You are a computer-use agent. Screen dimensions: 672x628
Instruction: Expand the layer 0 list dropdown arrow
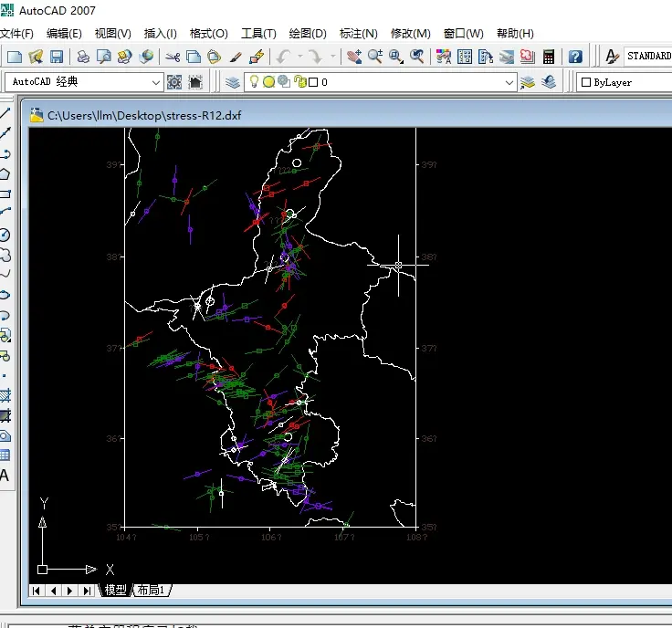point(509,82)
